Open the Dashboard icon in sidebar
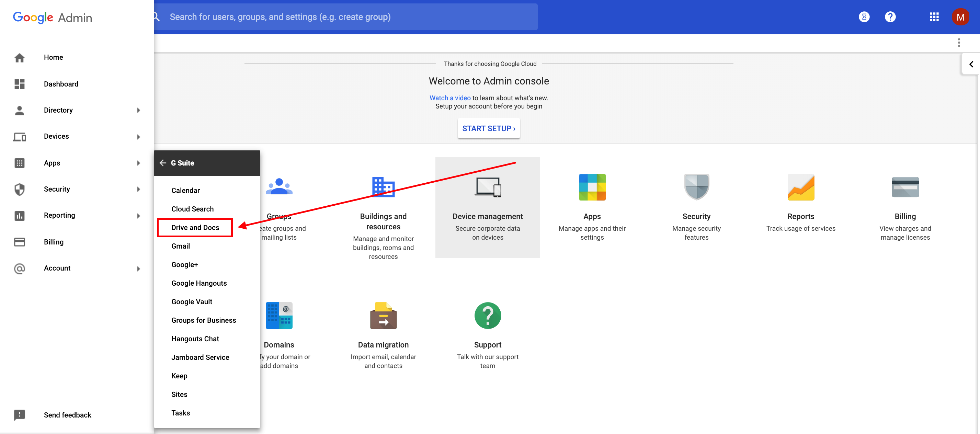Screen dimensions: 980x434 pyautogui.click(x=20, y=84)
